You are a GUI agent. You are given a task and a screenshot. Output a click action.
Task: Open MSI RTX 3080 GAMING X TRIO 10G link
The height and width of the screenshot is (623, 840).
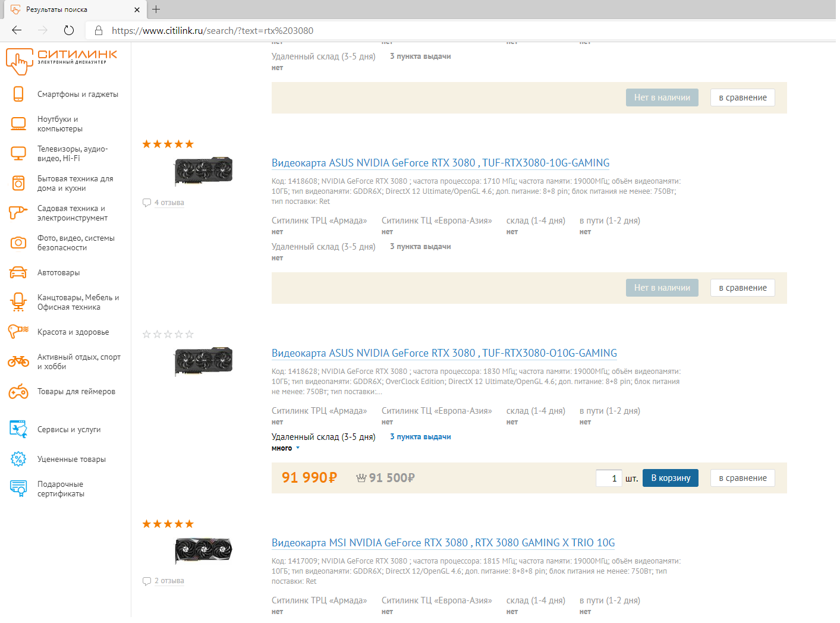coord(443,543)
